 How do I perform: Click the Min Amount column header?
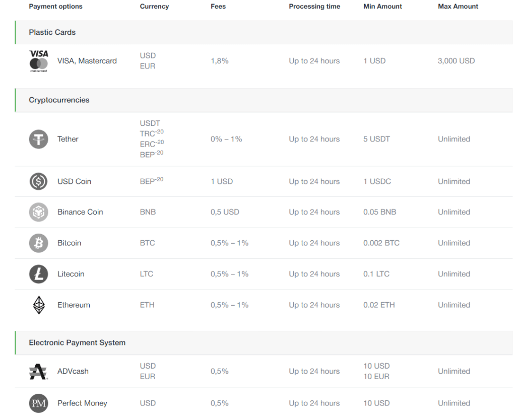pos(383,6)
